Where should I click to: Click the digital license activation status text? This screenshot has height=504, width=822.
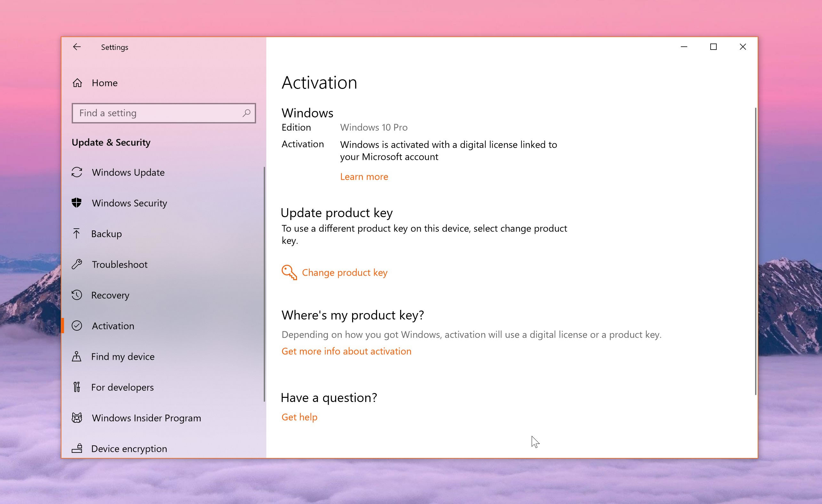448,151
